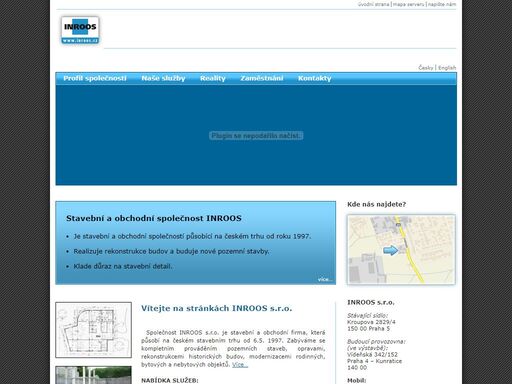Viewport: 512px width, 384px height.
Task: Click the Realizuje rekonstrukce budov bullet
Action: click(171, 251)
